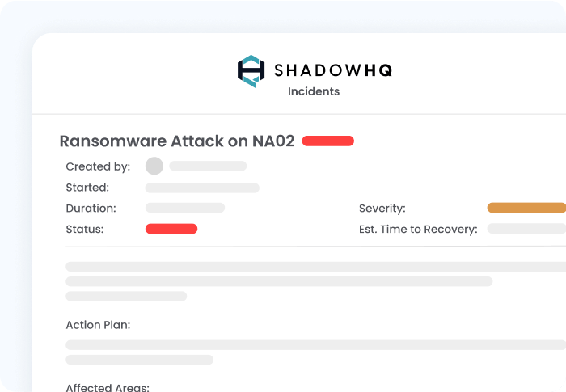Select the Ransomware Attack on NA02 title
The image size is (566, 392).
click(177, 141)
